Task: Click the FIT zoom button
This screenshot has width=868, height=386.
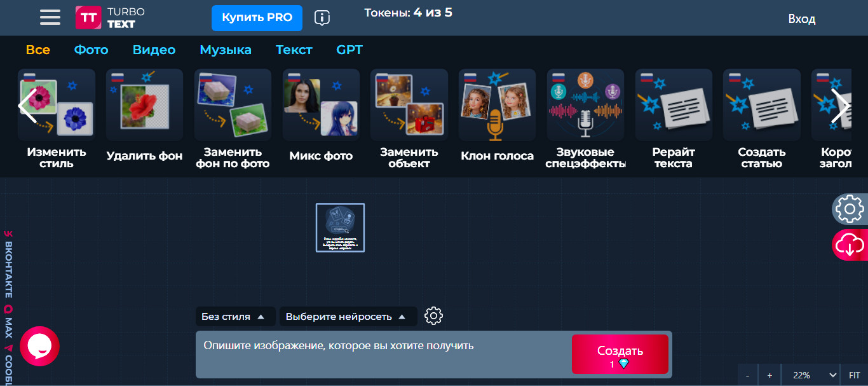Action: pyautogui.click(x=854, y=375)
